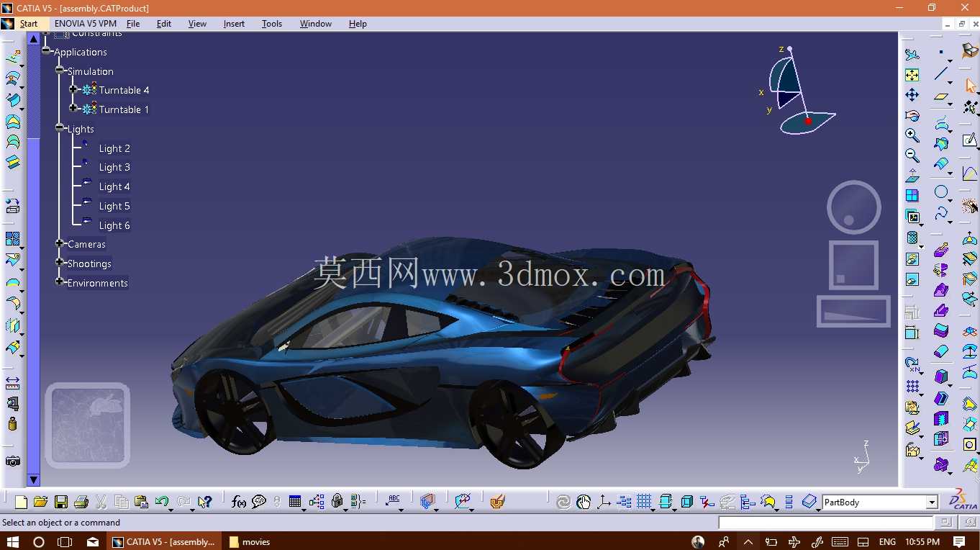The height and width of the screenshot is (550, 980).
Task: Open the movies folder in the taskbar
Action: coord(249,541)
